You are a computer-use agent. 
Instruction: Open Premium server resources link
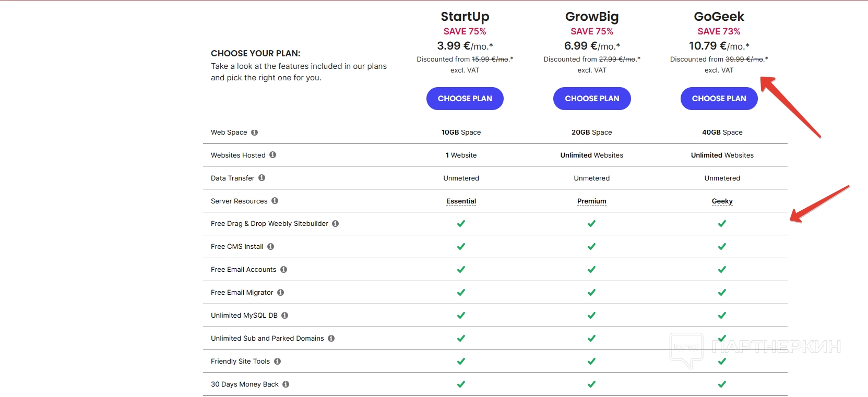pos(591,201)
